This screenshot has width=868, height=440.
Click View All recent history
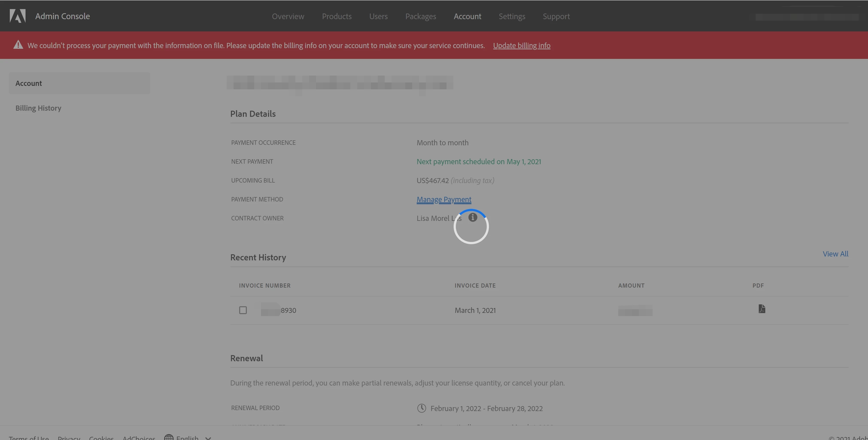click(835, 254)
